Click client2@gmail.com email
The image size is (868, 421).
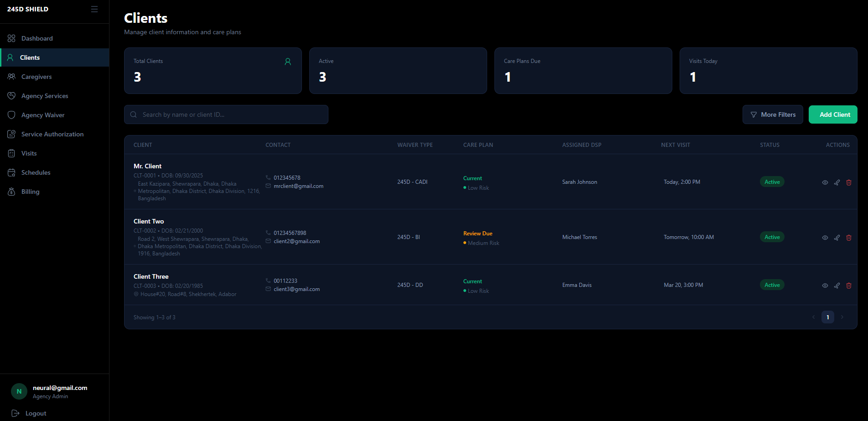[x=297, y=241]
